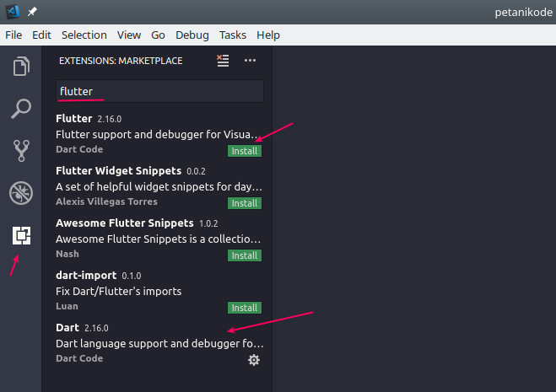This screenshot has height=392, width=556.
Task: Toggle the pin icon in title bar
Action: 32,12
